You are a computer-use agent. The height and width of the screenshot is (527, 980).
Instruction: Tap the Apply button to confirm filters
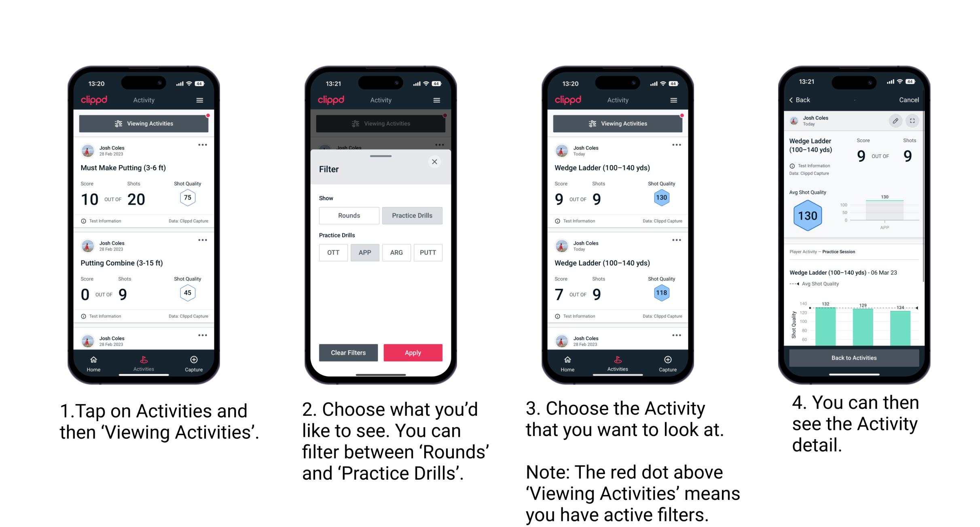point(412,352)
